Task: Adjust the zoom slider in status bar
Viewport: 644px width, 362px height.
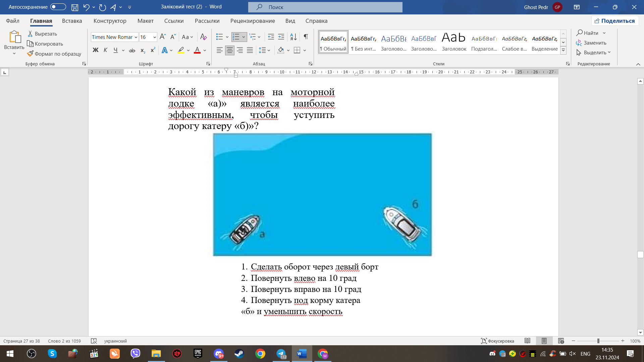Action: pos(598,341)
